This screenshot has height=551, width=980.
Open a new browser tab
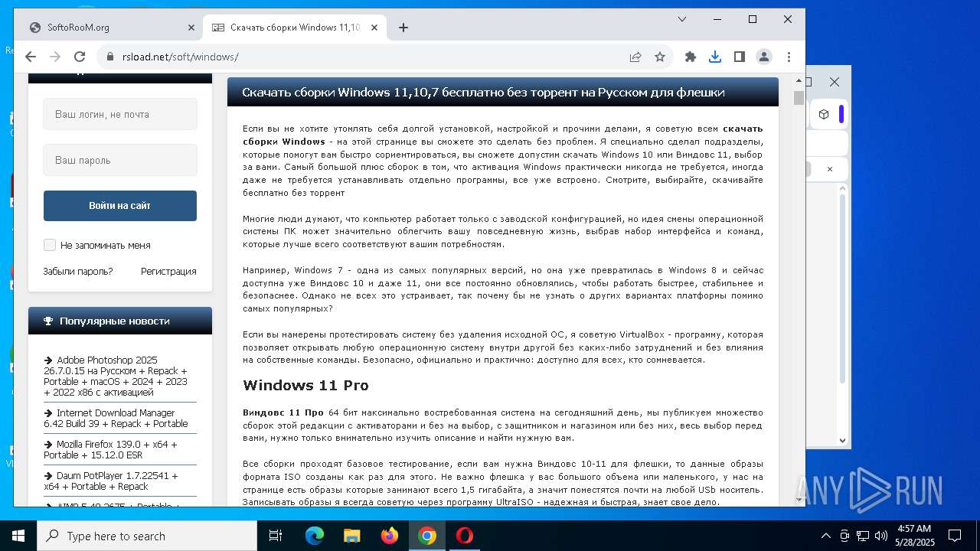point(403,28)
